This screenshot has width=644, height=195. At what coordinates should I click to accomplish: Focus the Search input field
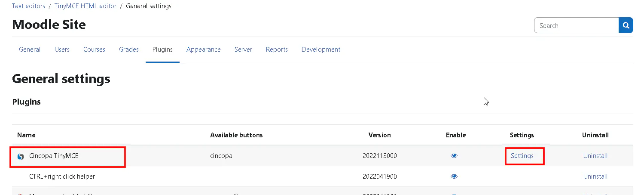tap(576, 25)
